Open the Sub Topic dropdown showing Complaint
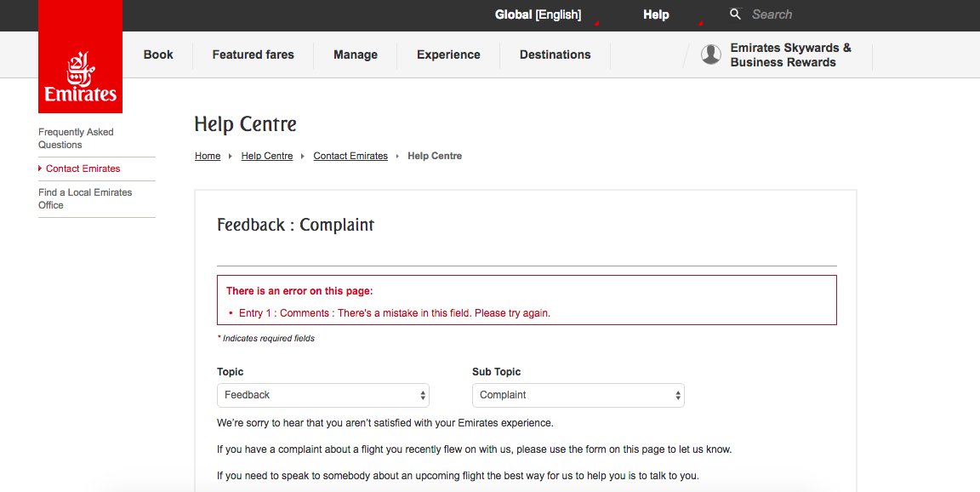This screenshot has height=492, width=980. click(x=578, y=395)
